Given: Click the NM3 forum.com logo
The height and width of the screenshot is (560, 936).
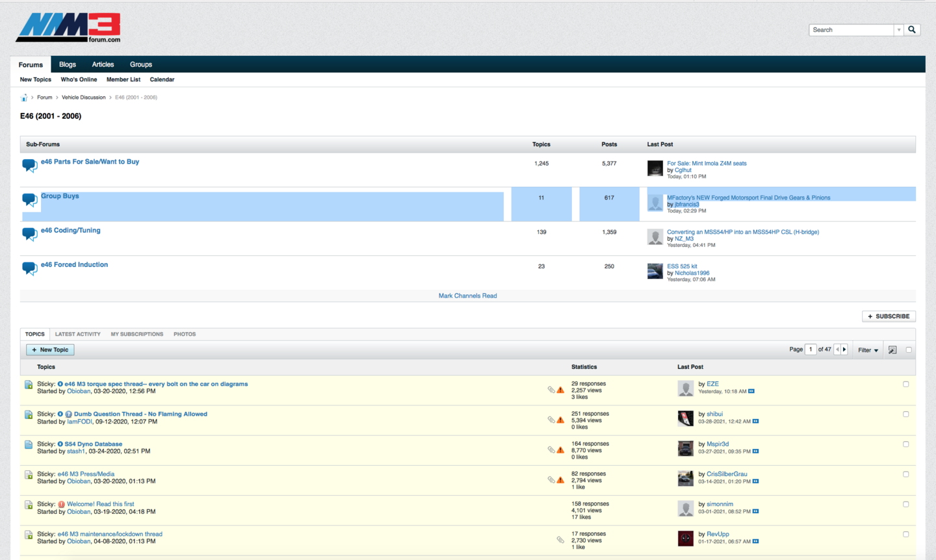Looking at the screenshot, I should [x=68, y=28].
